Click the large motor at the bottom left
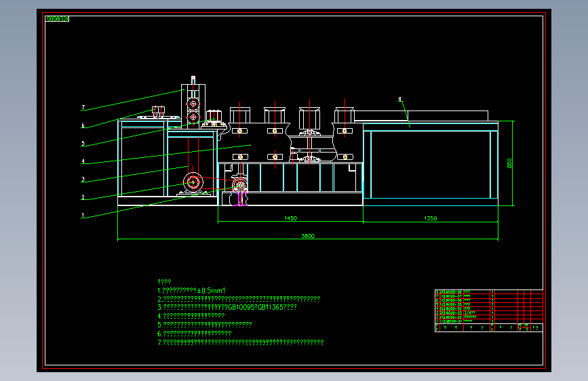The width and height of the screenshot is (588, 381). (x=193, y=183)
